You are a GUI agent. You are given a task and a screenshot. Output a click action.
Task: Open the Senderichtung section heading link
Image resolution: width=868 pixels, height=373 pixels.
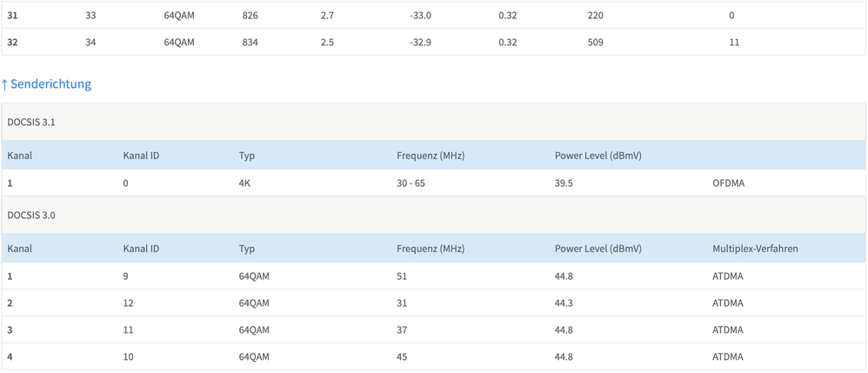pyautogui.click(x=50, y=84)
